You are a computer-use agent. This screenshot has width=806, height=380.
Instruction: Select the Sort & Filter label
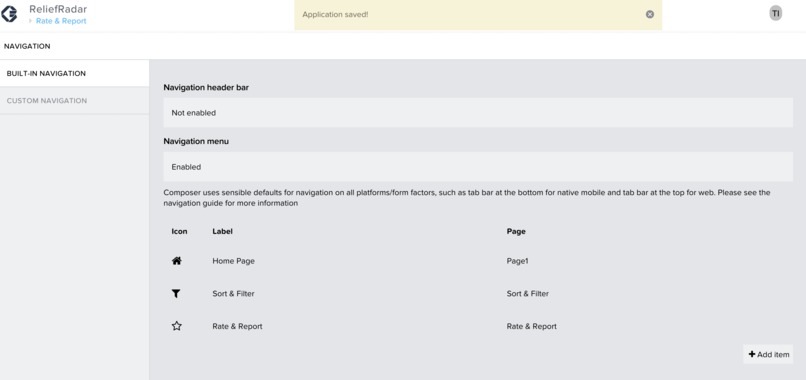coord(233,294)
